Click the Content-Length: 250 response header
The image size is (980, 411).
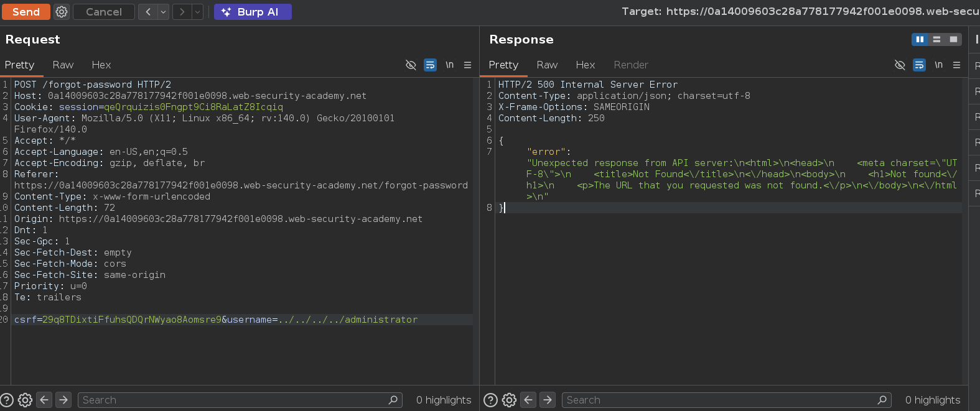[x=551, y=118]
